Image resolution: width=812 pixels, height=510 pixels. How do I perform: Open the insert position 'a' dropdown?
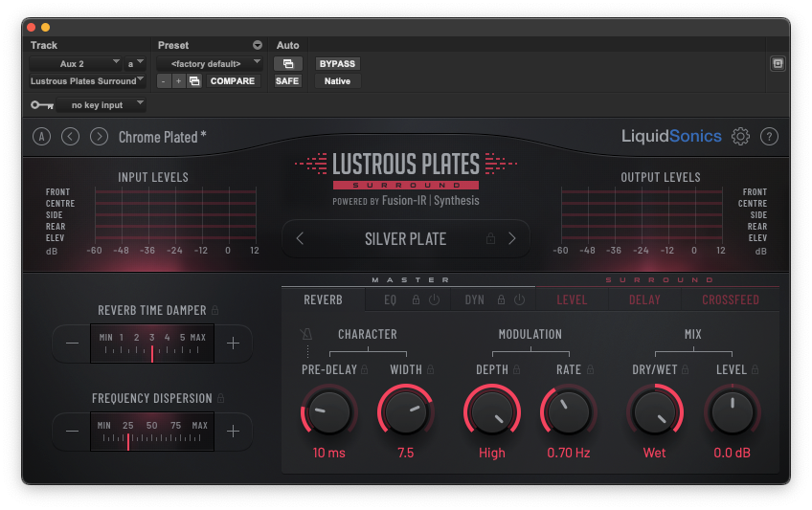pos(135,63)
